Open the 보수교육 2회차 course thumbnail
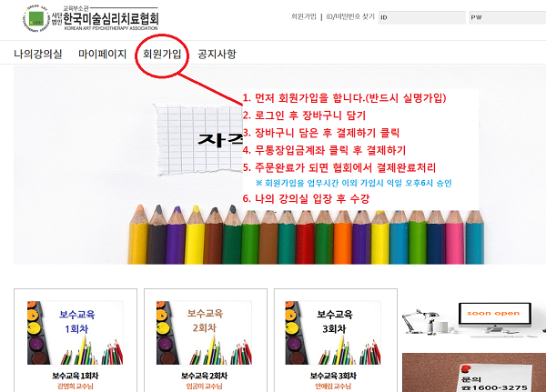Viewport: 546px width, 392px height. (205, 333)
